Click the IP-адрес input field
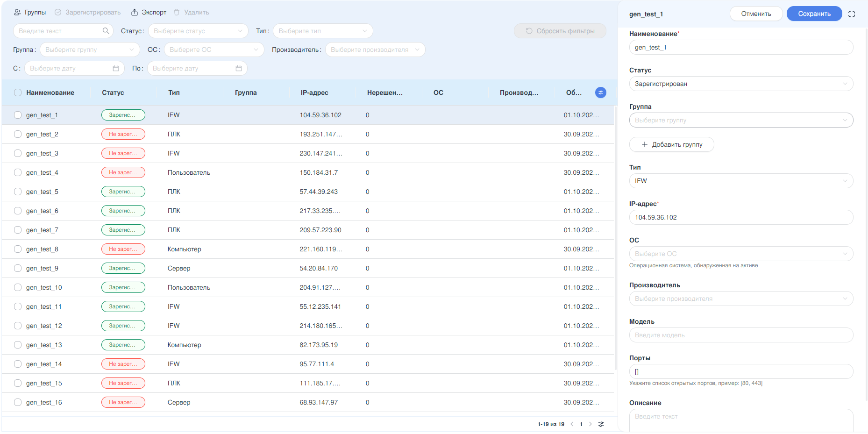 [740, 217]
